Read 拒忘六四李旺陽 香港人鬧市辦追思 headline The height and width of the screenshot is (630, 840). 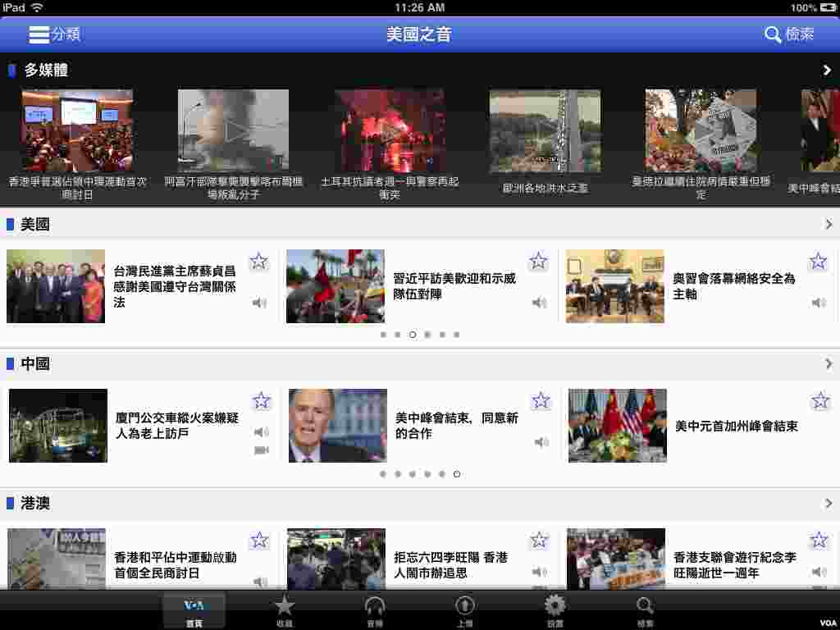tap(450, 565)
